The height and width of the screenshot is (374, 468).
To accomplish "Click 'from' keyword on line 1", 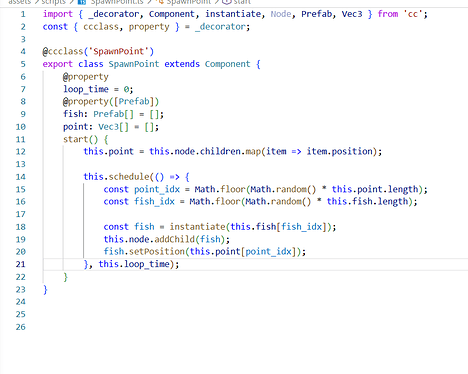I will (x=388, y=14).
